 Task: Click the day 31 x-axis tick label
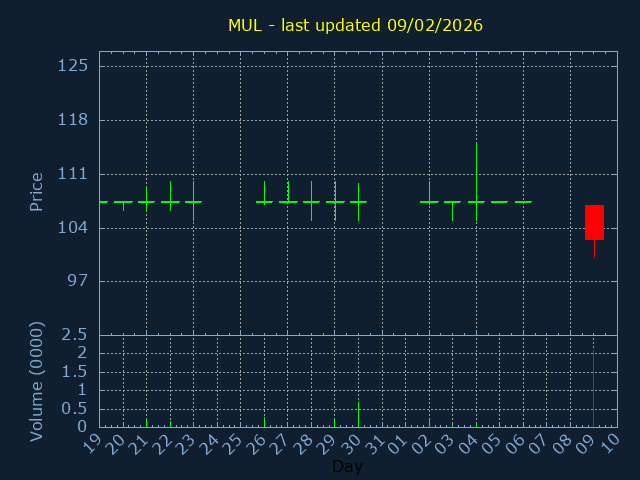click(375, 443)
